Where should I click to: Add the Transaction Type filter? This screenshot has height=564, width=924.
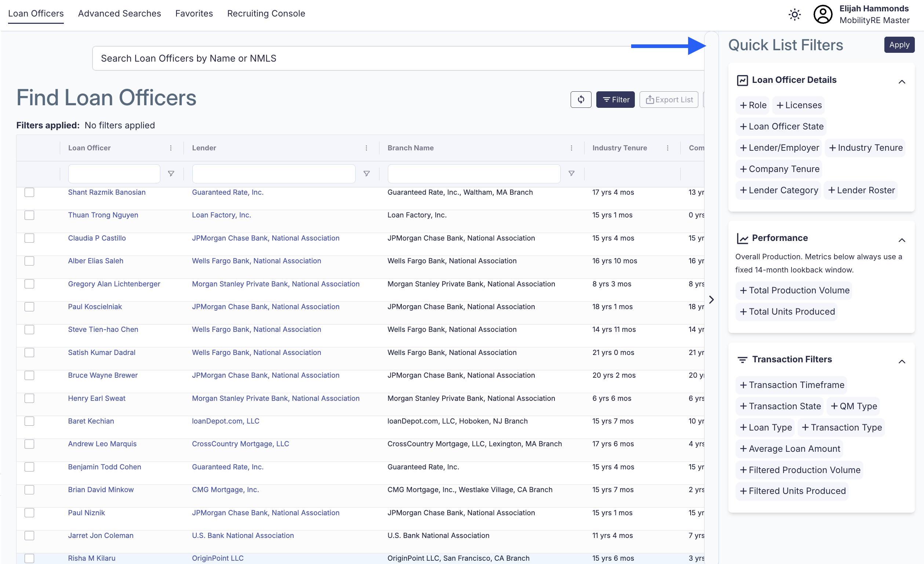[841, 428]
